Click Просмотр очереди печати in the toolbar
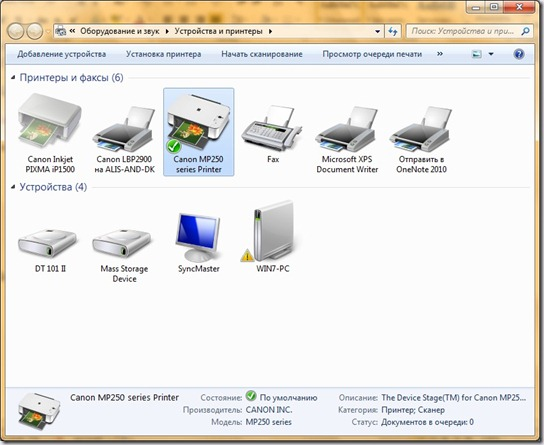The image size is (544, 445). point(372,54)
